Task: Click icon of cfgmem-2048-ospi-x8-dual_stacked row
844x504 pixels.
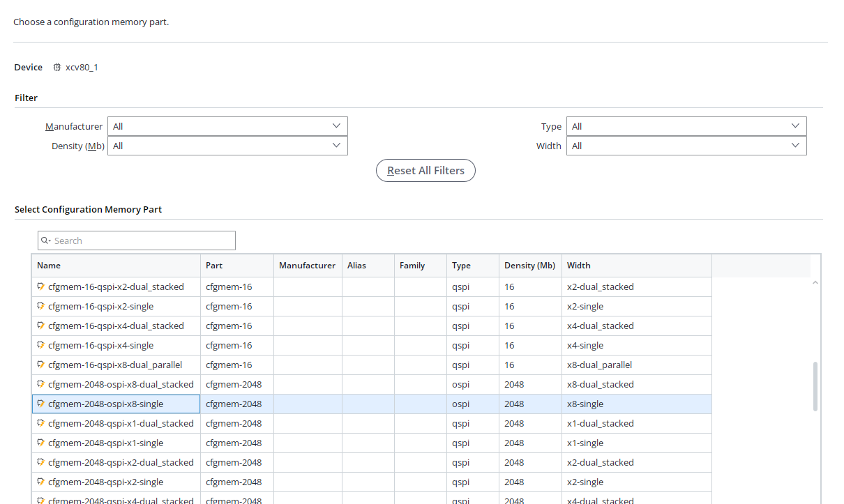Action: coord(41,384)
